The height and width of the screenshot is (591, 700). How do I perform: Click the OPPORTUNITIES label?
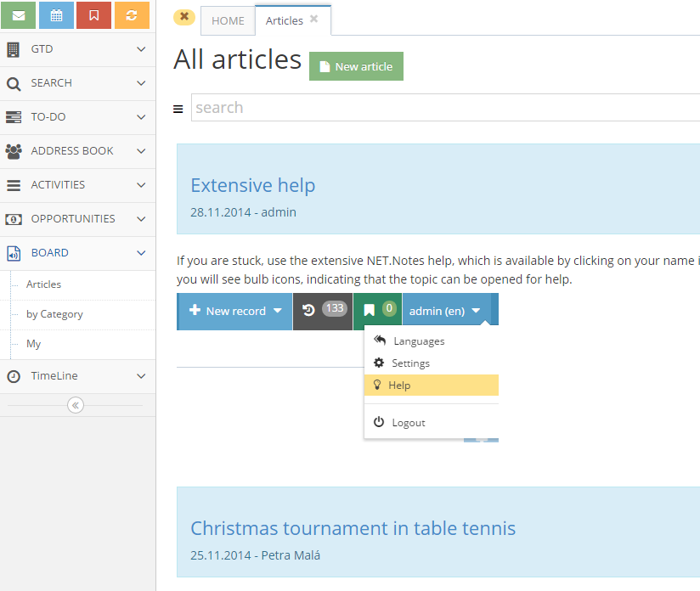click(x=73, y=219)
